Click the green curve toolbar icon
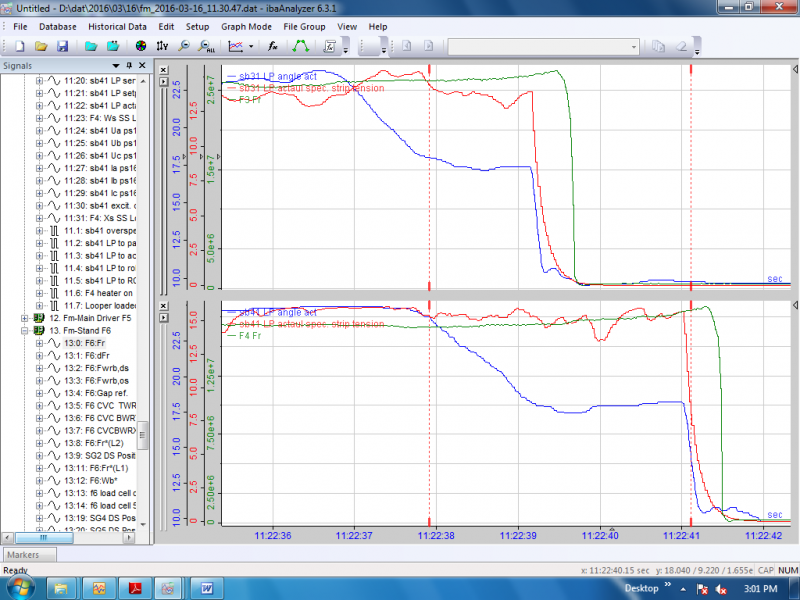Viewport: 800px width, 600px height. (300, 46)
